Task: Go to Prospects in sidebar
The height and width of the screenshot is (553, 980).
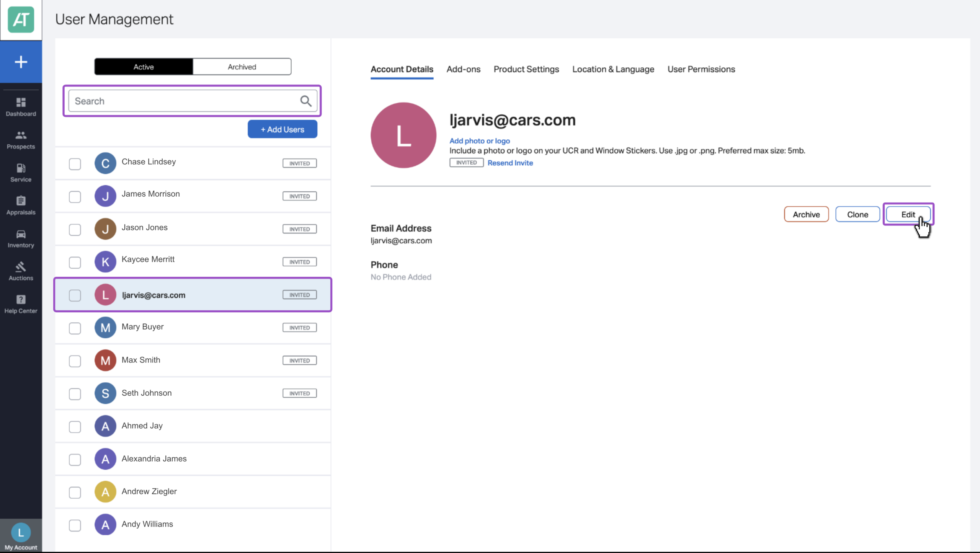Action: [21, 135]
